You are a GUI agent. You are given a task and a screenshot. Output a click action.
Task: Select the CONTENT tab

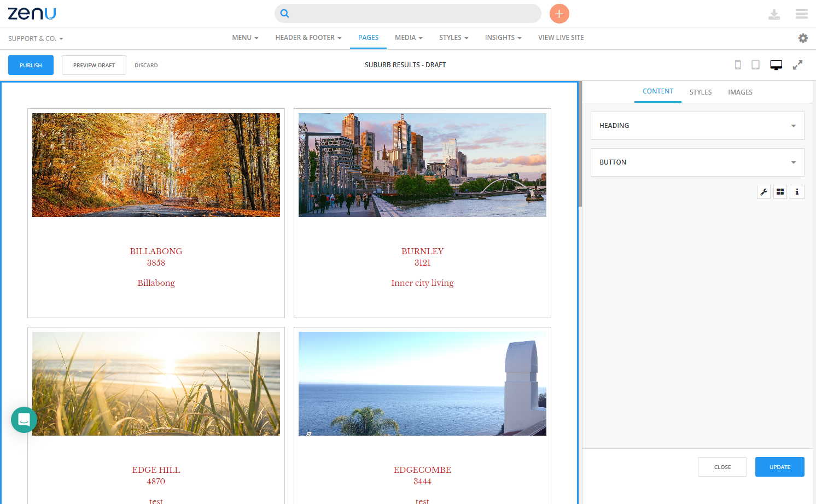pyautogui.click(x=658, y=91)
